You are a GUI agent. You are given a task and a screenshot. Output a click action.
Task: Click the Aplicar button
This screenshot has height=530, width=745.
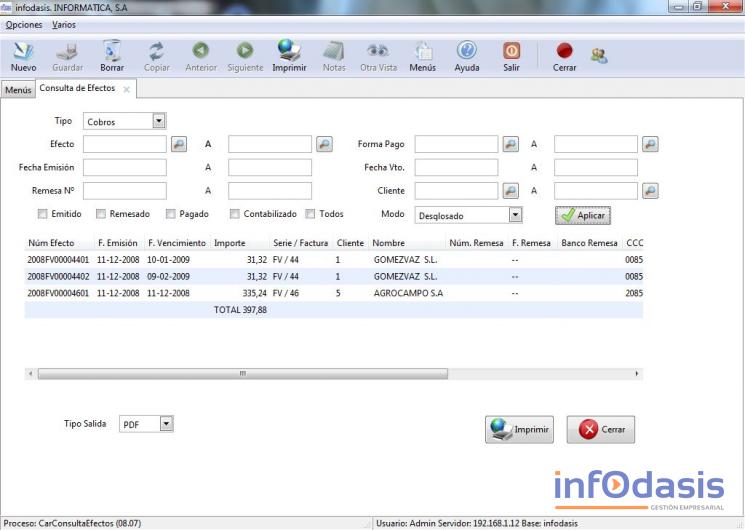(583, 215)
